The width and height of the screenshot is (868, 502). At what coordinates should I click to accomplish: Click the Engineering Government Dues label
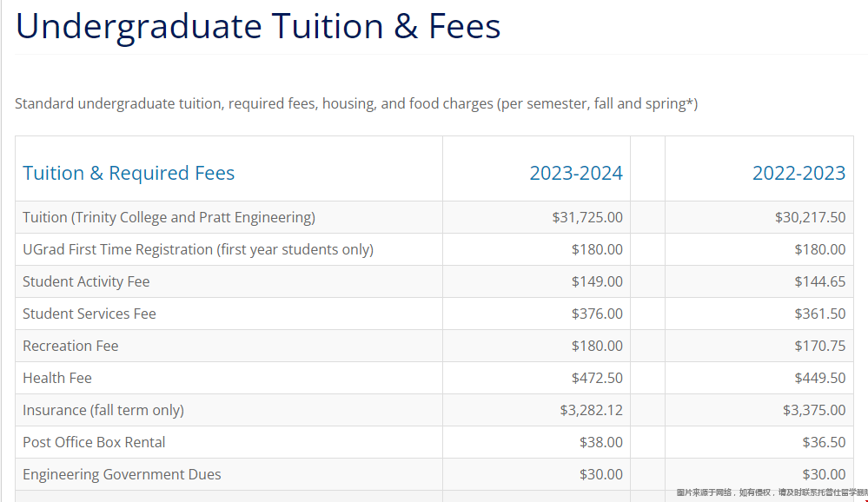point(122,474)
